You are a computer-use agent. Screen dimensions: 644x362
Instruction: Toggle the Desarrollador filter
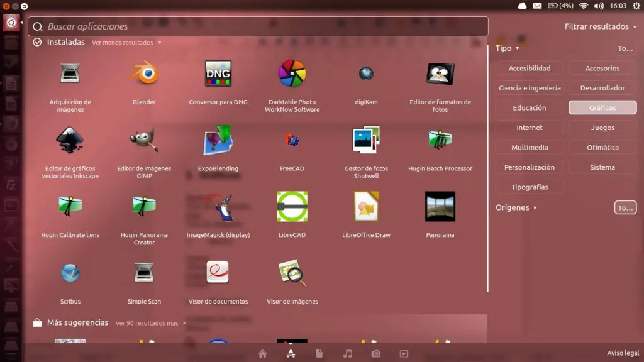602,88
